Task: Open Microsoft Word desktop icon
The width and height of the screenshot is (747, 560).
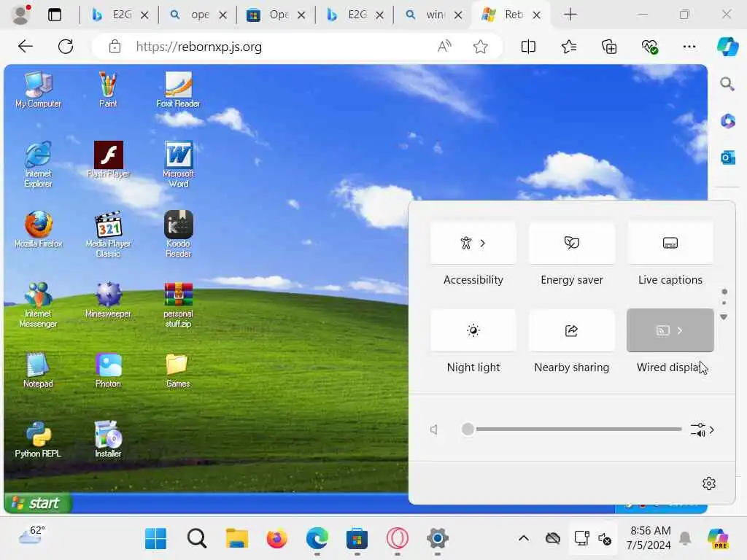Action: [x=178, y=164]
